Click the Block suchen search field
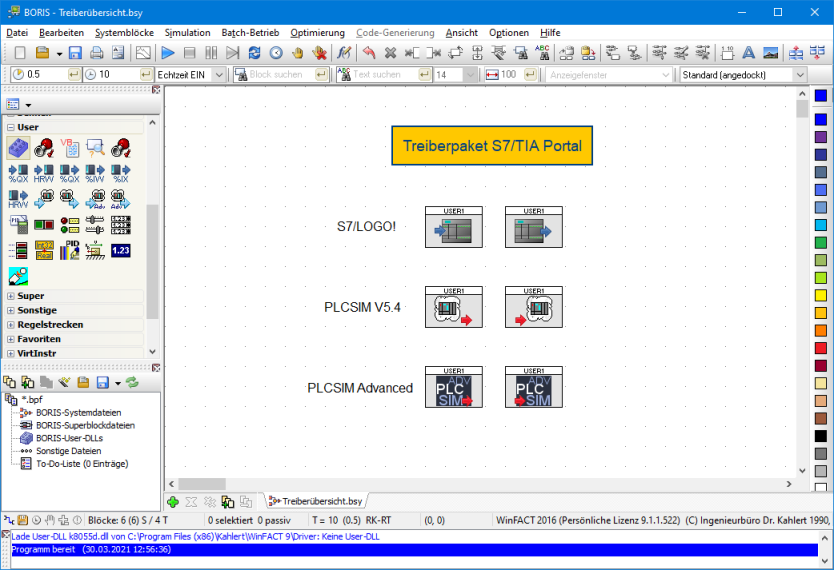Image resolution: width=834 pixels, height=570 pixels. coord(281,74)
